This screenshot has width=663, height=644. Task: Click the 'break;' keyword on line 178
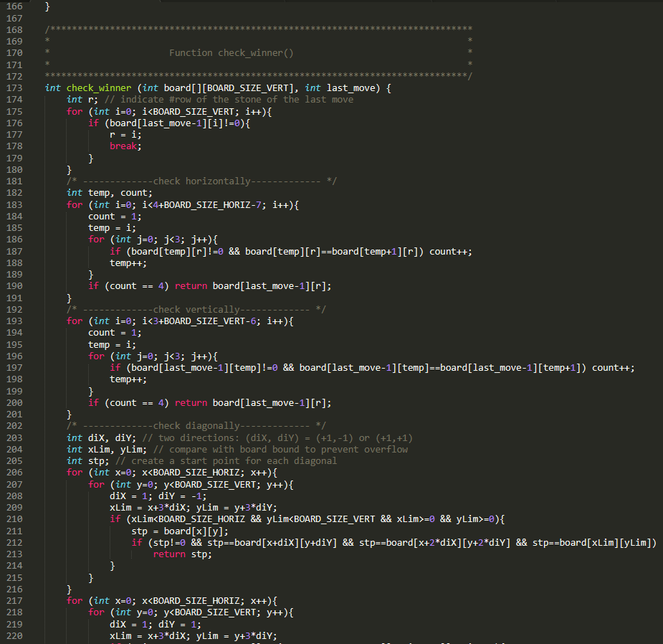[x=125, y=146]
